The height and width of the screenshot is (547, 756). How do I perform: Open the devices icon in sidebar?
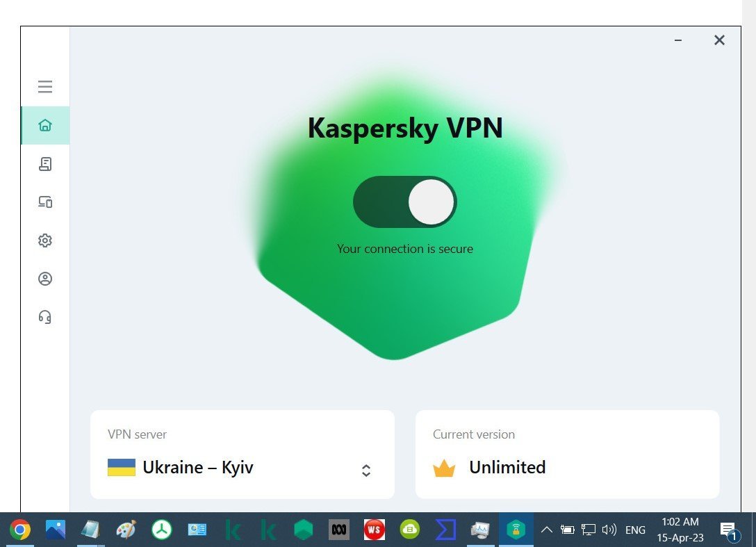click(x=45, y=202)
